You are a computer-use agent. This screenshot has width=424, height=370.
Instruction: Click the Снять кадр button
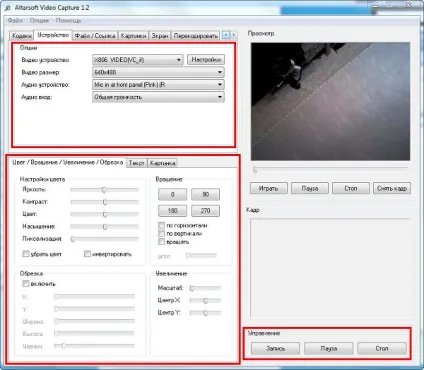pyautogui.click(x=392, y=188)
